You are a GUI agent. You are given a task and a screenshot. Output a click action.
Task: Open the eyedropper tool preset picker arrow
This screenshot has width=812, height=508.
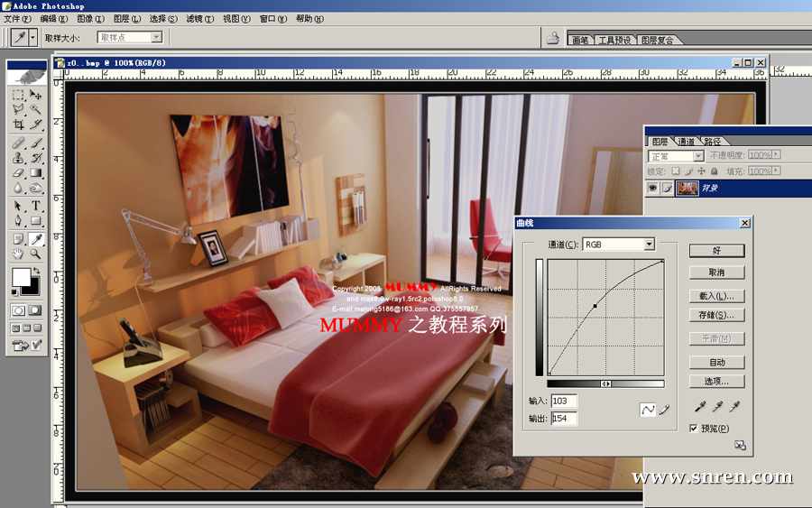(x=32, y=37)
